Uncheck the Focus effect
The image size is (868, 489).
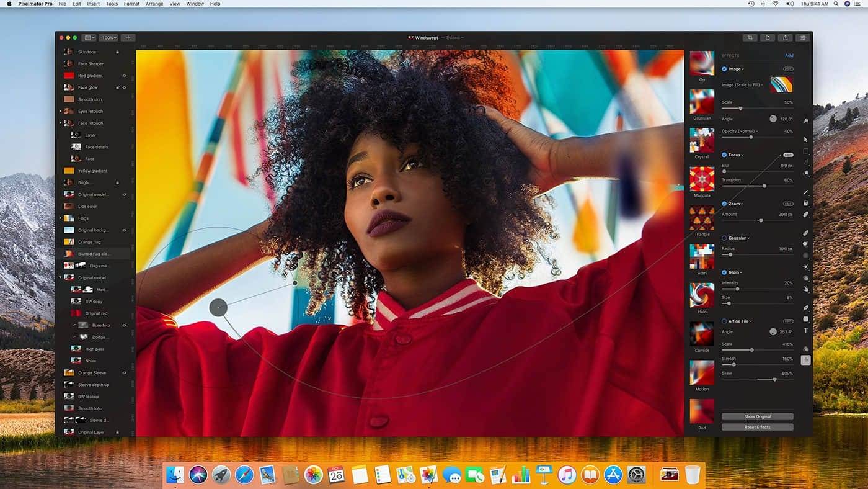(724, 155)
